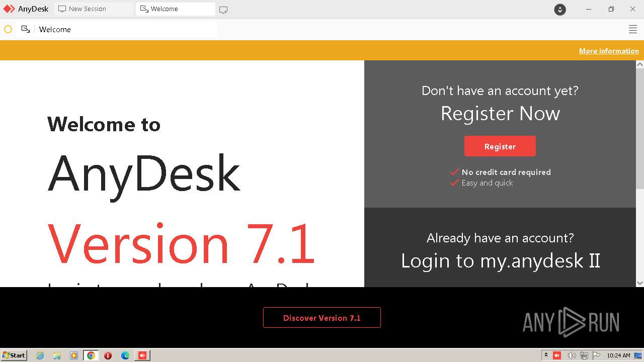Add a new session tab with monitor-plus icon
The width and height of the screenshot is (644, 362).
click(223, 10)
